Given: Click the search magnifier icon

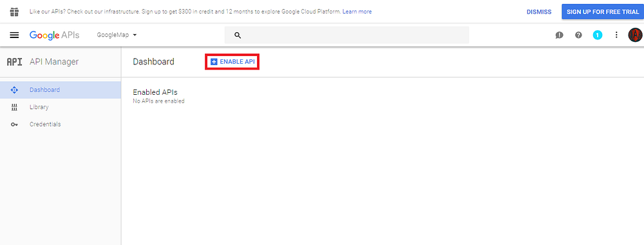Looking at the screenshot, I should click(x=238, y=35).
